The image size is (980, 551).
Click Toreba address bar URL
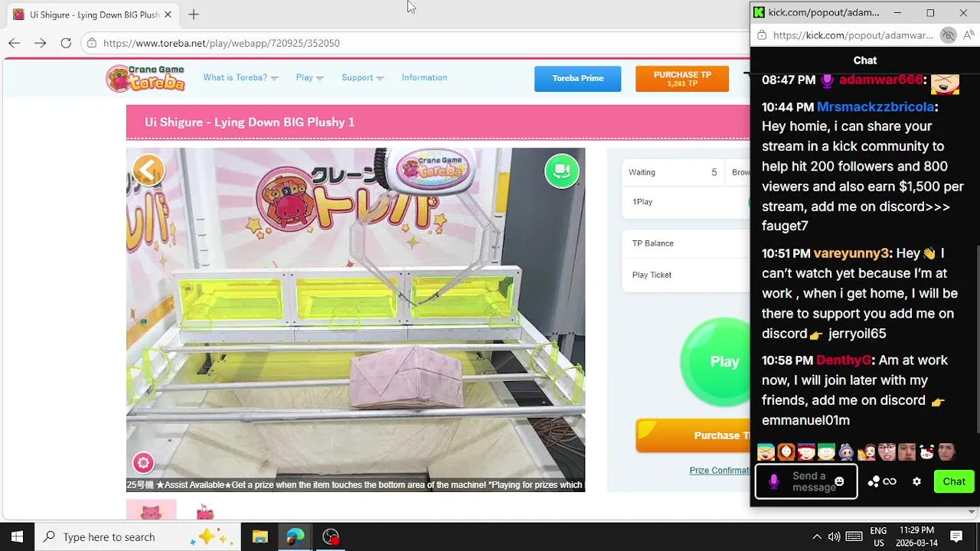(x=221, y=43)
